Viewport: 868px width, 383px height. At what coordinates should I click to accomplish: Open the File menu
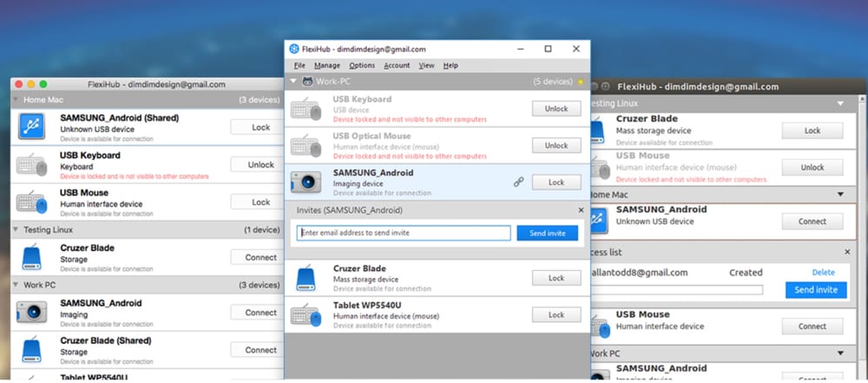(299, 65)
